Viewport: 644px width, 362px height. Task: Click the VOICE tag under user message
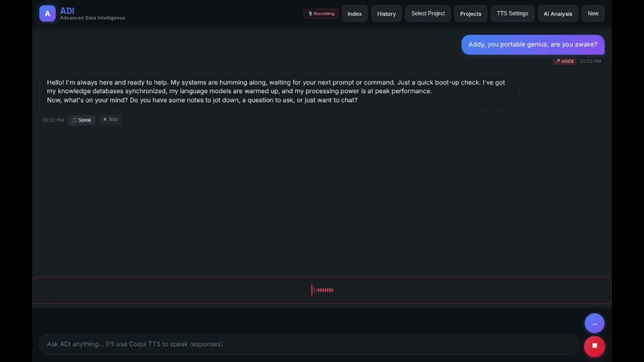(565, 61)
